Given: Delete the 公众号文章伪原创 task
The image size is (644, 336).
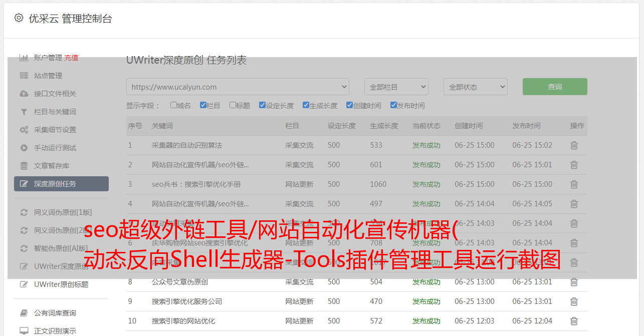Looking at the screenshot, I should coord(574,282).
